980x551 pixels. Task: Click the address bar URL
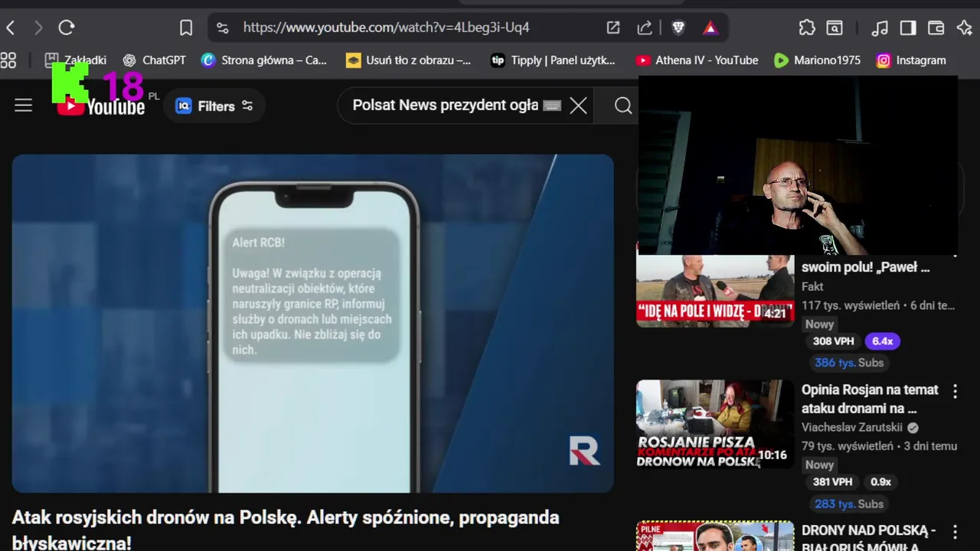pyautogui.click(x=386, y=28)
